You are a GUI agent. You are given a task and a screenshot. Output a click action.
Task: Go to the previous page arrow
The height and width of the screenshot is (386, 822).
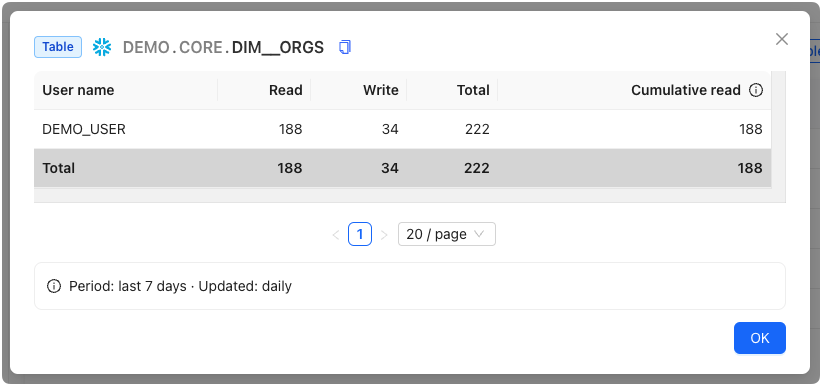[x=336, y=234]
